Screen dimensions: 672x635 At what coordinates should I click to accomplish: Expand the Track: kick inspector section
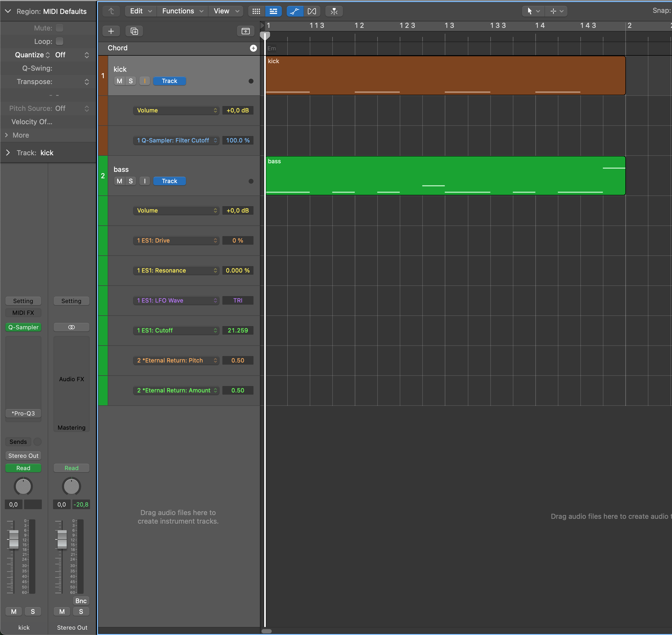8,153
